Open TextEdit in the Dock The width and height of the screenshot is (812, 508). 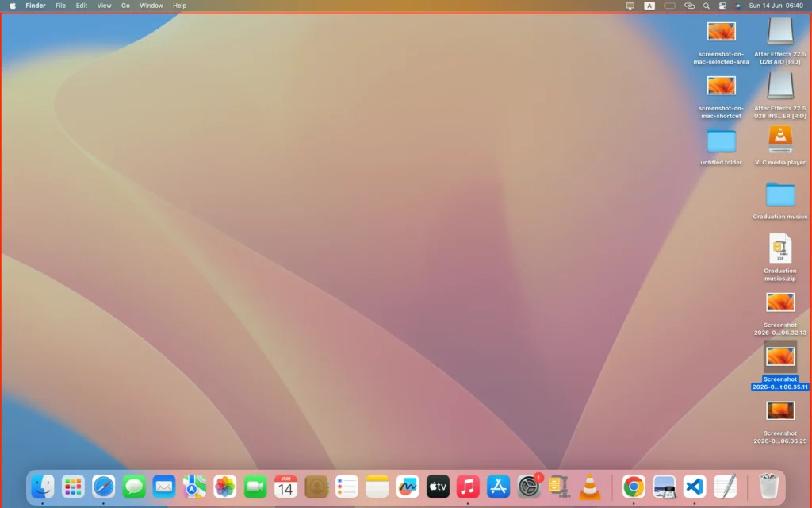tap(725, 487)
